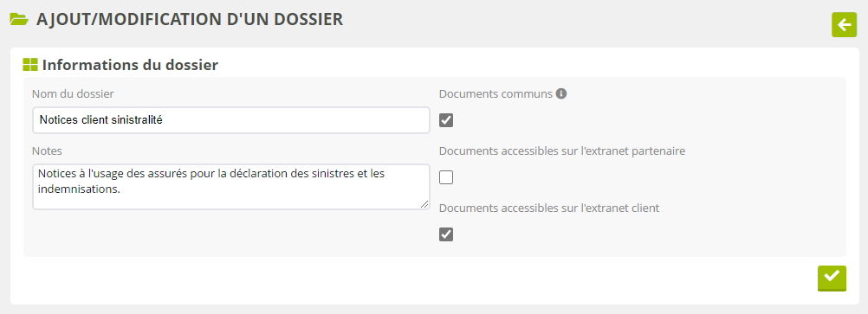Click the open folder icon beside the page title

coord(19,19)
